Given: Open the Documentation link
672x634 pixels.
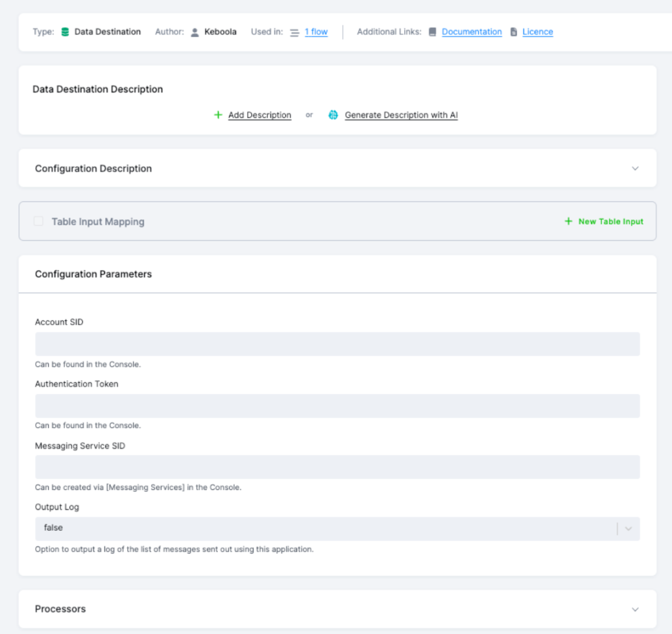Looking at the screenshot, I should tap(472, 31).
